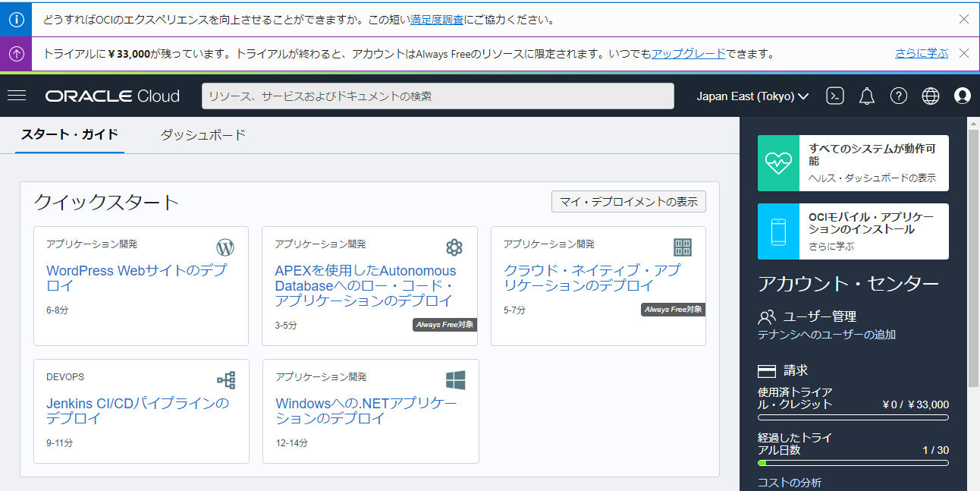This screenshot has width=980, height=491.
Task: Click the user management people icon
Action: pos(767,316)
